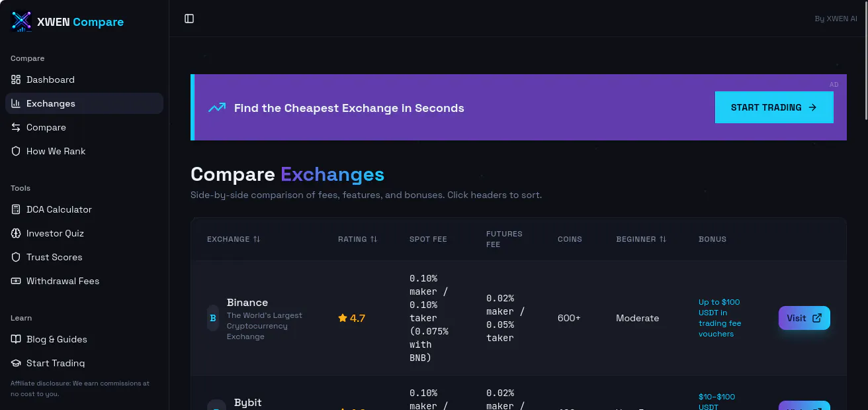This screenshot has width=868, height=410.
Task: Click the By XWEN AI text
Action: [x=836, y=19]
